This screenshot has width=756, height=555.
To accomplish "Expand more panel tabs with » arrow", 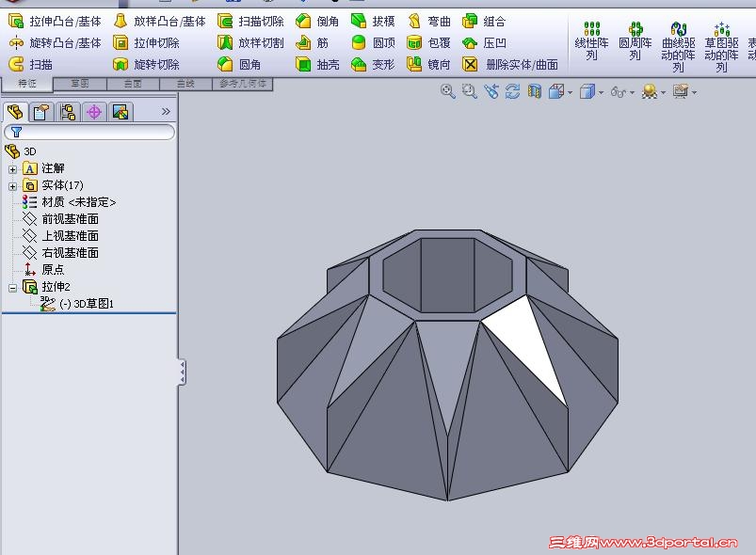I will click(x=166, y=112).
